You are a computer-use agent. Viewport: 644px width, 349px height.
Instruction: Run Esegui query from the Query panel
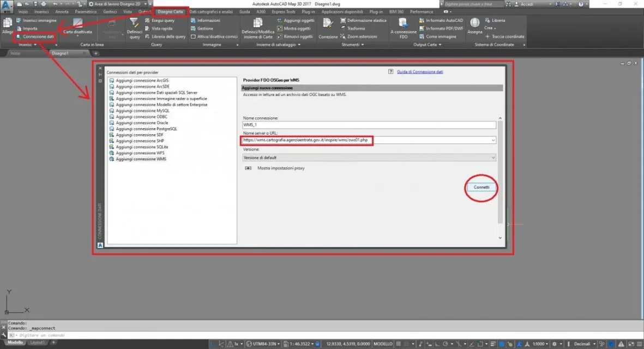pyautogui.click(x=160, y=20)
